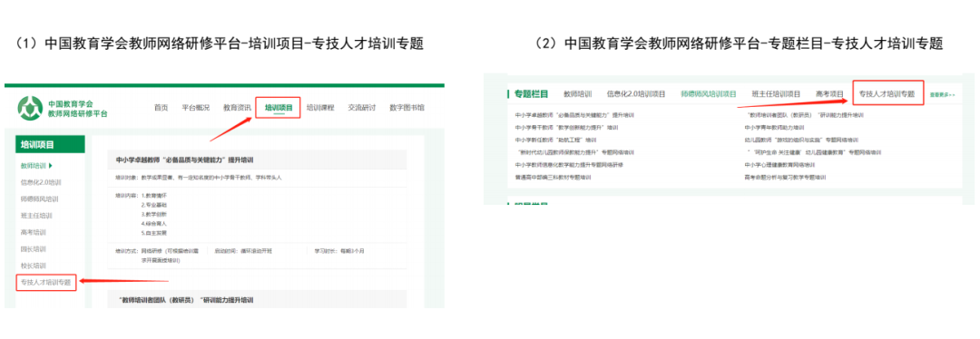Viewport: 980px width, 339px height.
Task: Switch to the 师德师风培训项目 tab
Action: 708,94
